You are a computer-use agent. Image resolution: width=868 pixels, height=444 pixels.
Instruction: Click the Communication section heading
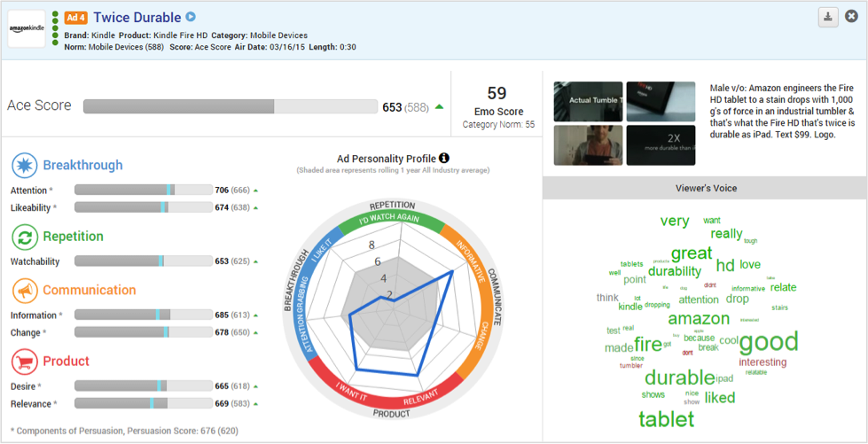(90, 290)
